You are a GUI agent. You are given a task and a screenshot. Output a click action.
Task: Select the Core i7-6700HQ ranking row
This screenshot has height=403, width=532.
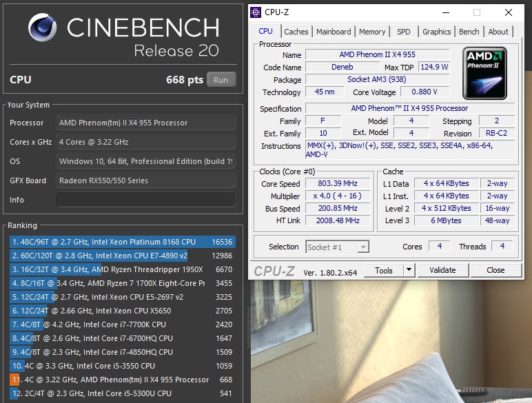(x=123, y=338)
